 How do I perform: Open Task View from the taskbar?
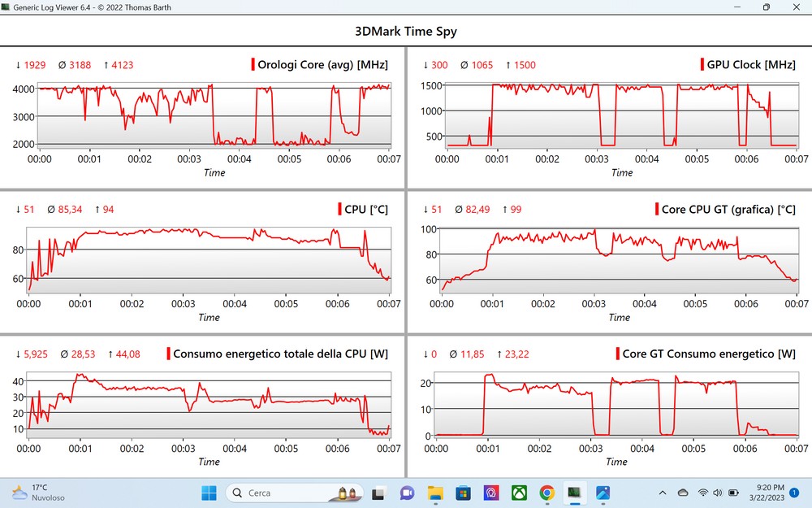coord(378,493)
